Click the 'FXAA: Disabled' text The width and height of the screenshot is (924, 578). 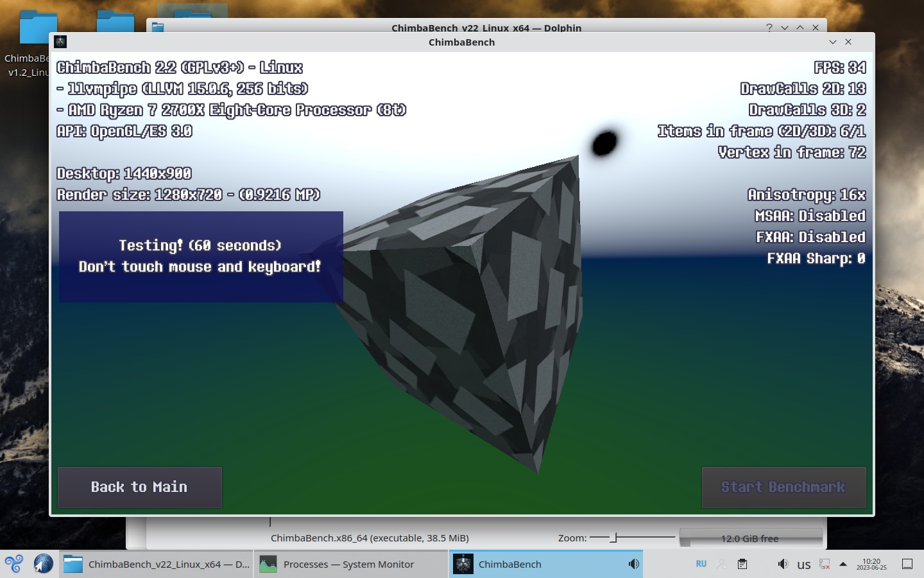[x=811, y=237]
